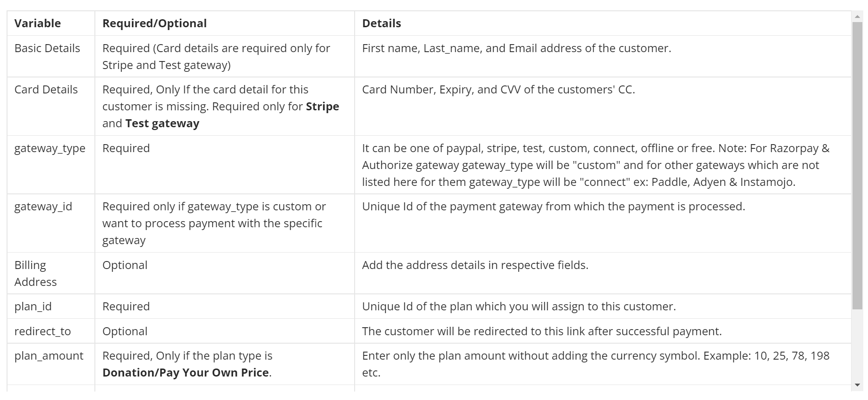Click the Variable column header
The width and height of the screenshot is (868, 400).
pyautogui.click(x=38, y=23)
